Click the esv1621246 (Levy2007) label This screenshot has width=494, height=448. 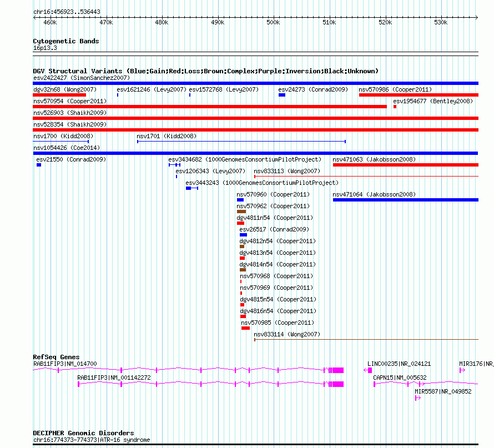coord(152,89)
